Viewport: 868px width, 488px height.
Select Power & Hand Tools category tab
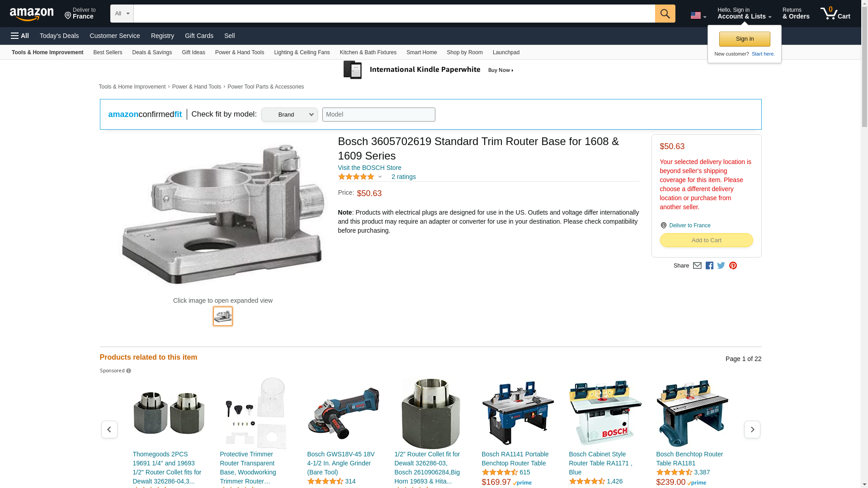[x=239, y=52]
